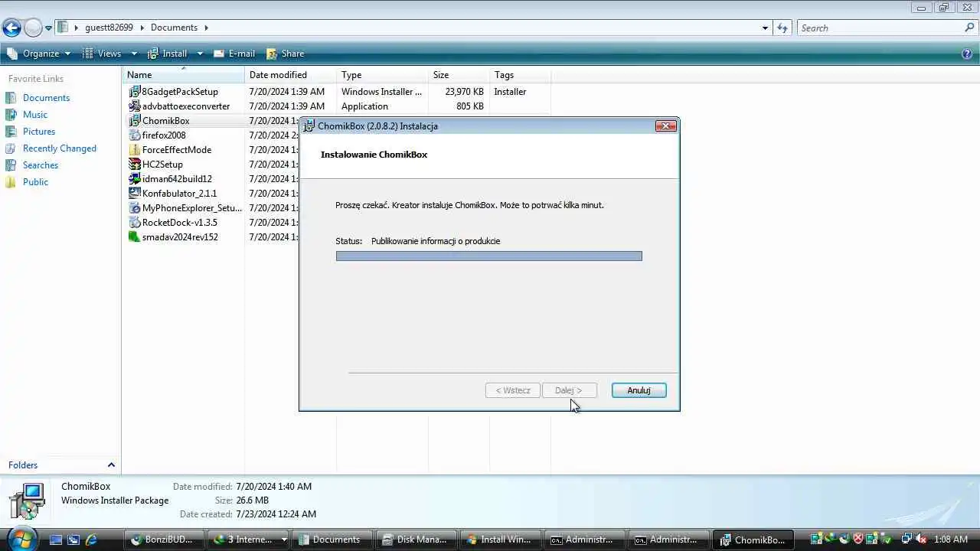Sort by Tags column header
The height and width of the screenshot is (551, 980).
pyautogui.click(x=521, y=75)
